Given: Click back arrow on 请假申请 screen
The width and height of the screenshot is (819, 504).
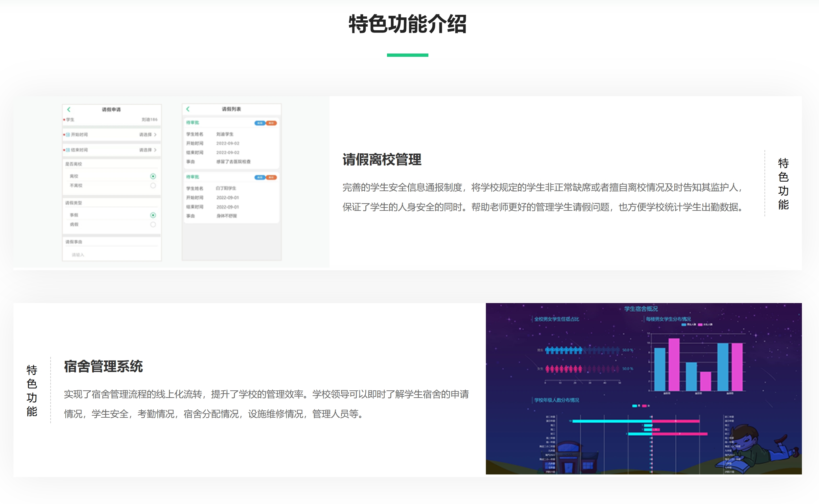Looking at the screenshot, I should 69,109.
